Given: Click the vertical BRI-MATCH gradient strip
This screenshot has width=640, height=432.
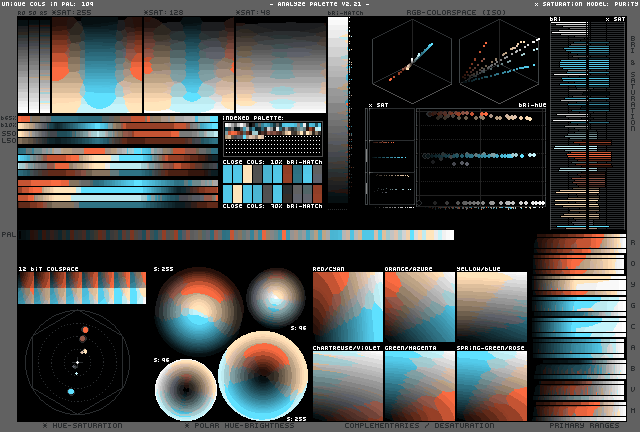Looking at the screenshot, I should [x=338, y=110].
